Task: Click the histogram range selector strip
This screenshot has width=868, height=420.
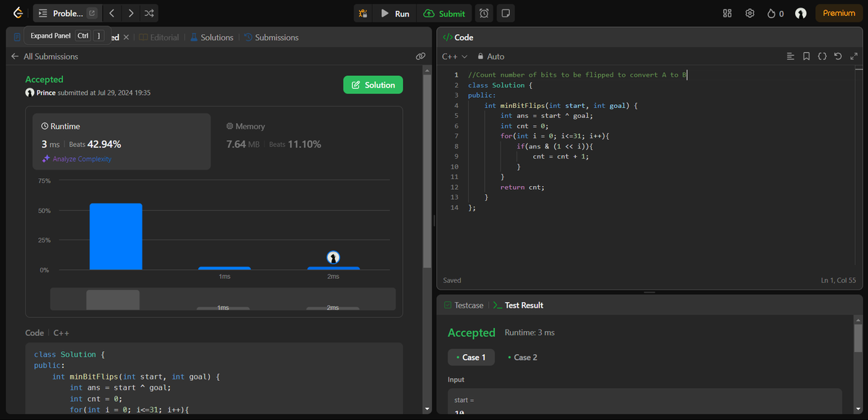Action: point(223,299)
